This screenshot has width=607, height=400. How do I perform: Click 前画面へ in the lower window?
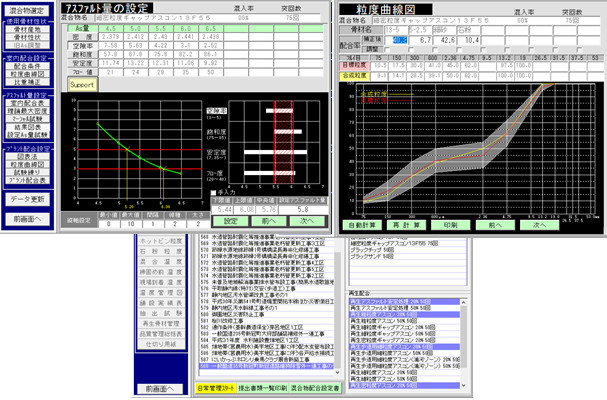click(x=160, y=389)
